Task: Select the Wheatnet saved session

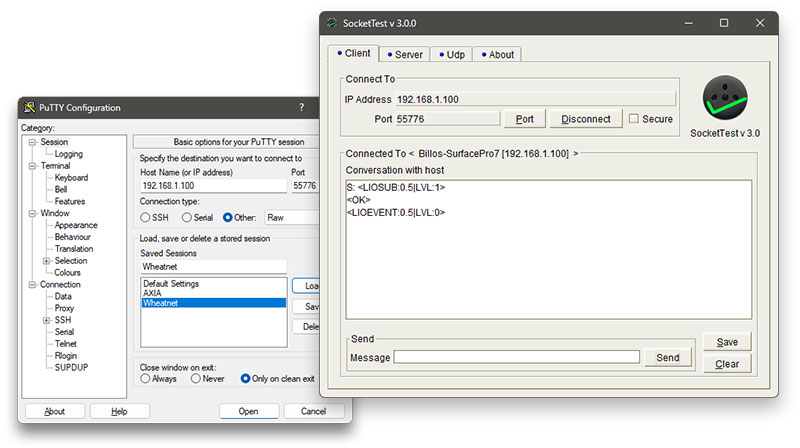Action: 213,303
